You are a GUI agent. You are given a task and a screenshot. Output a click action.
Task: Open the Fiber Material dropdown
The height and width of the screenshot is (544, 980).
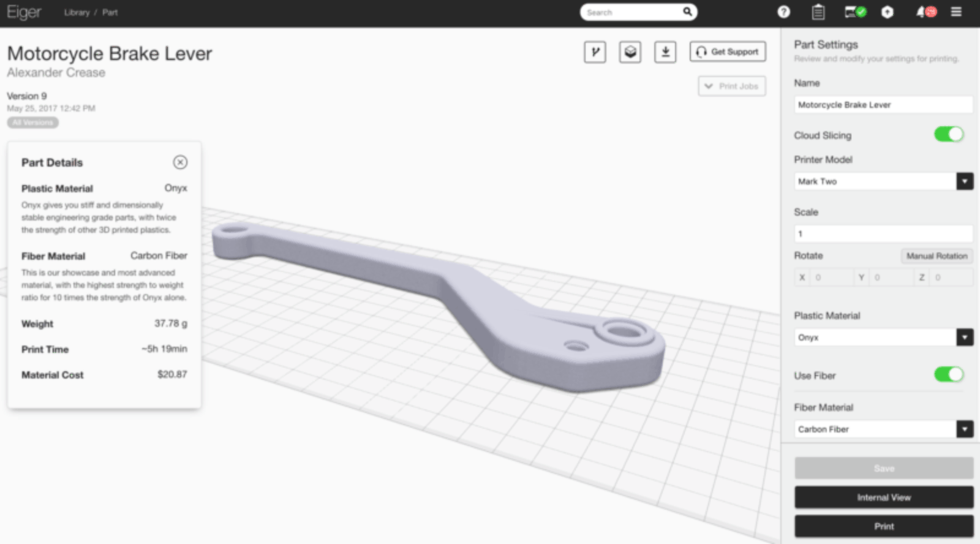click(x=965, y=429)
